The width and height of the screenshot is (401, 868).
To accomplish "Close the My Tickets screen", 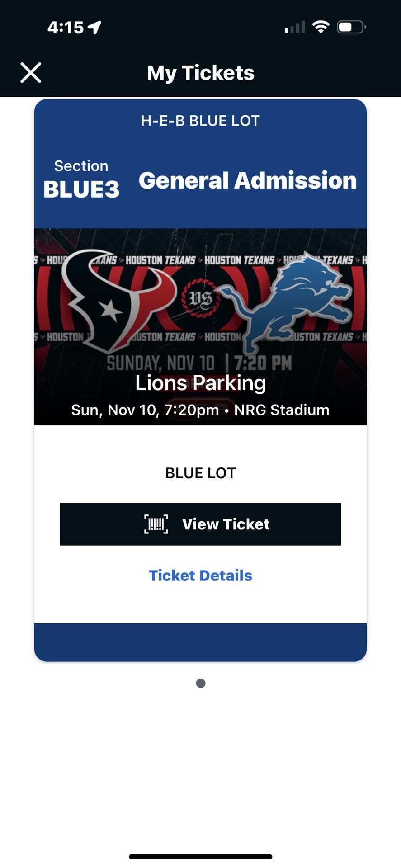I will pos(31,73).
